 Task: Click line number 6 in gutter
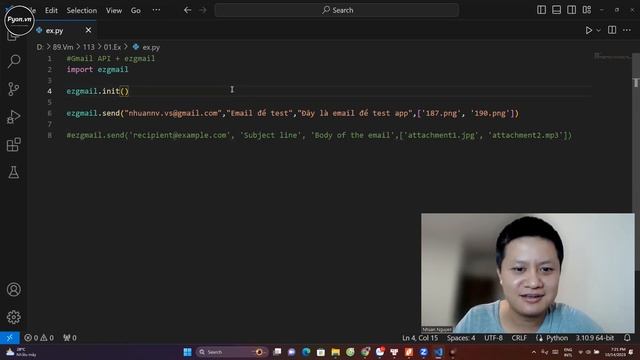coord(49,113)
